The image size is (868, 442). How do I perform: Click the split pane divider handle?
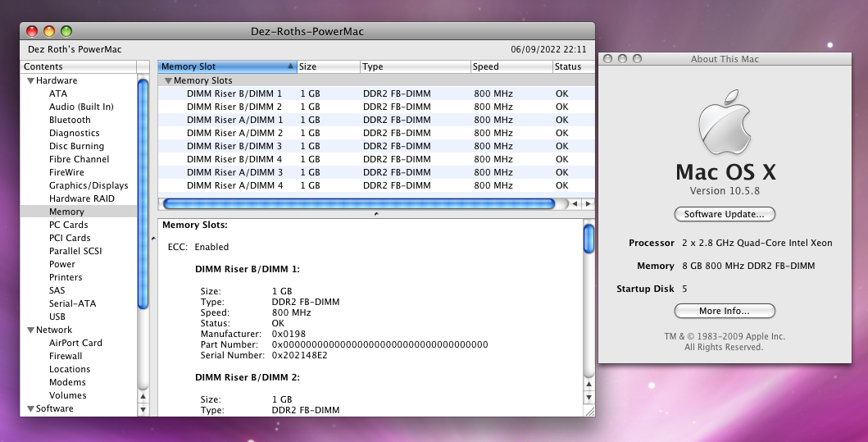[376, 214]
